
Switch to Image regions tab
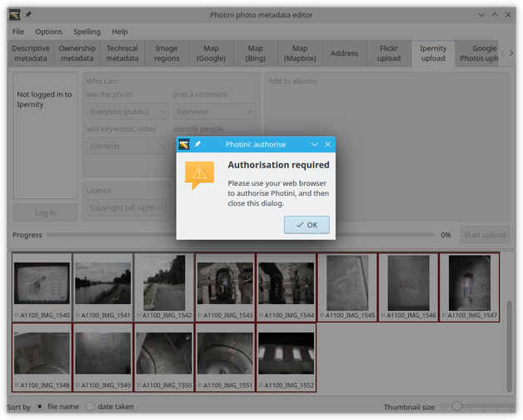tap(167, 53)
